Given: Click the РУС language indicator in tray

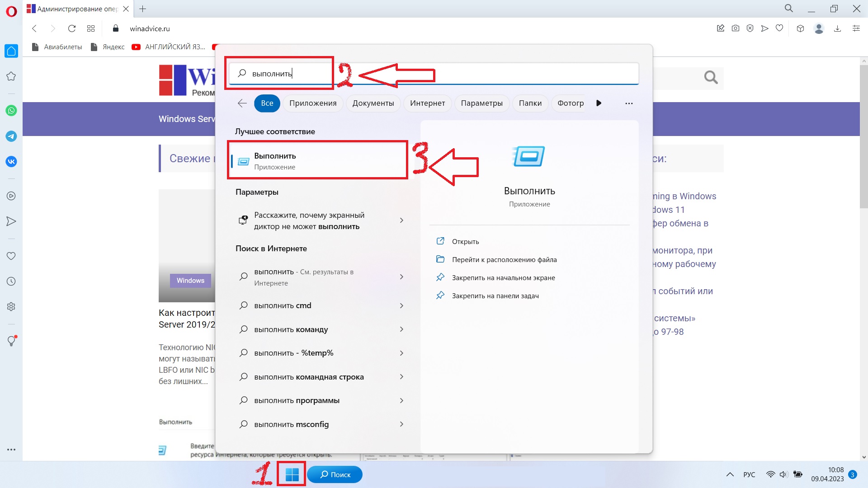Looking at the screenshot, I should (749, 474).
